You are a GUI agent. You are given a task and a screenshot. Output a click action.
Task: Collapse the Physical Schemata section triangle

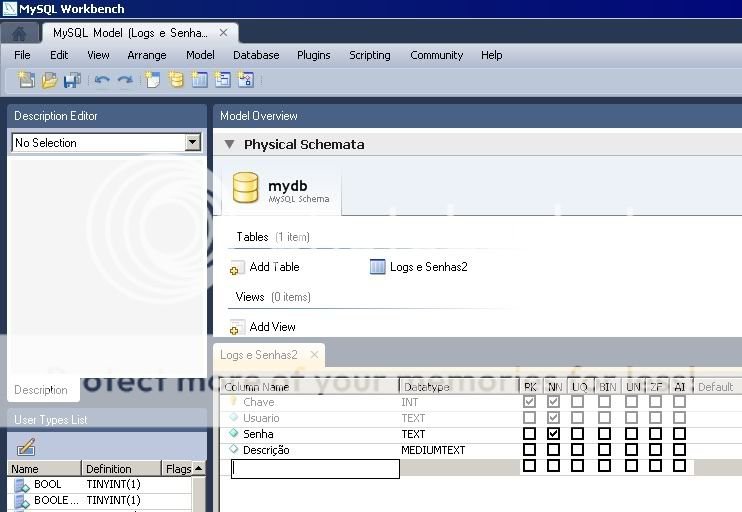(x=229, y=145)
